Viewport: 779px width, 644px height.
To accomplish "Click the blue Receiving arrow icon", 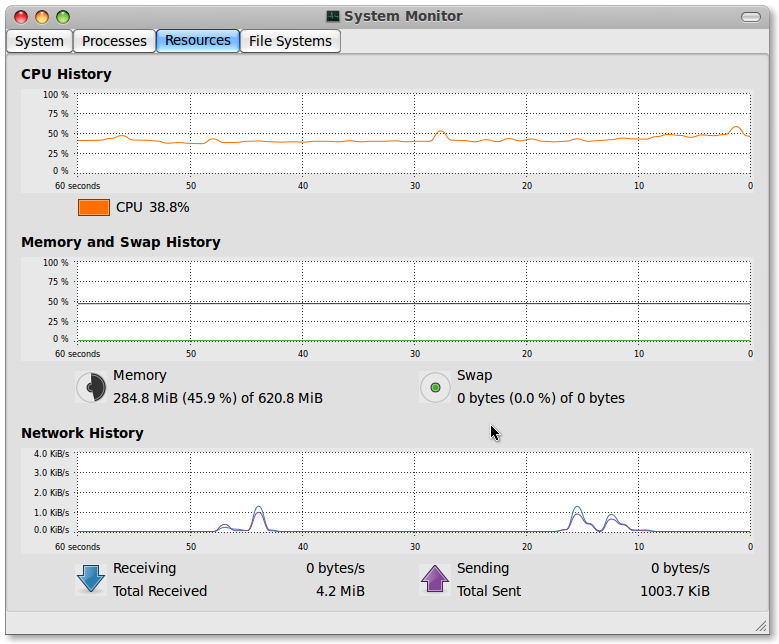I will coord(91,579).
